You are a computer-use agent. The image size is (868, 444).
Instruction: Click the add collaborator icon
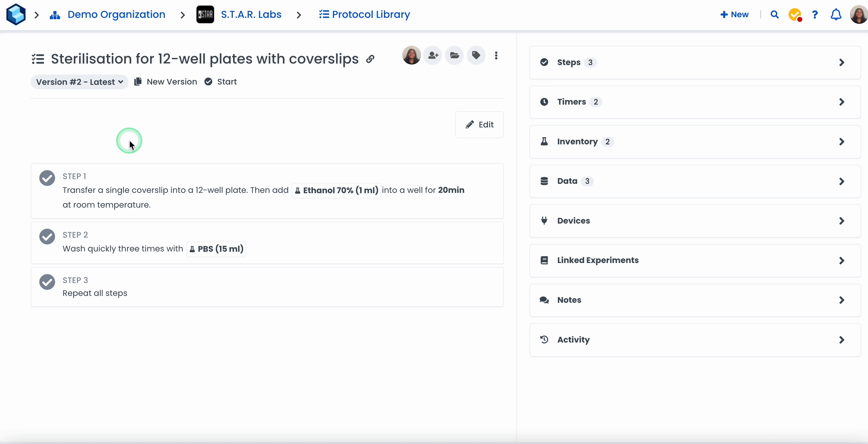(x=433, y=55)
